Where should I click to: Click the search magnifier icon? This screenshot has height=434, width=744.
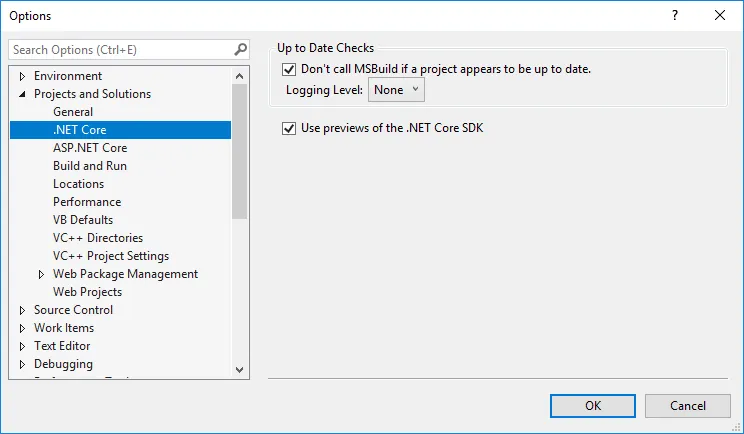coord(240,49)
